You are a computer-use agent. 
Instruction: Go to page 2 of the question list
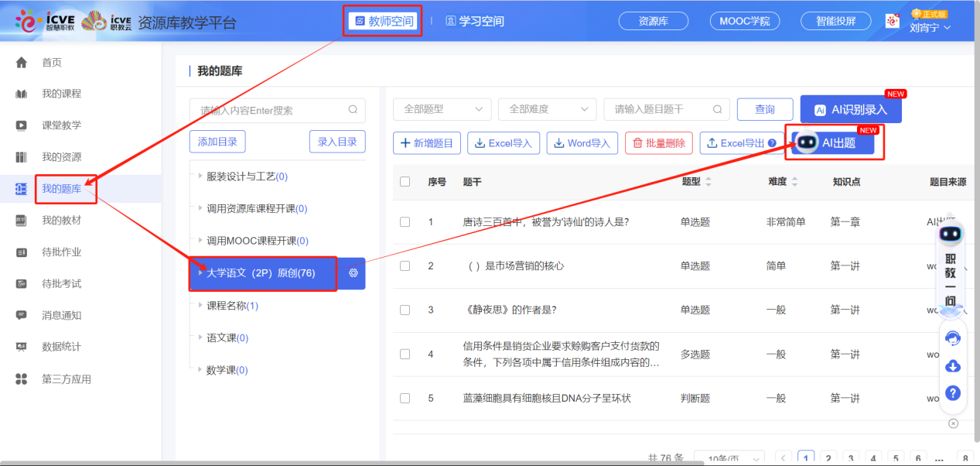(x=828, y=457)
